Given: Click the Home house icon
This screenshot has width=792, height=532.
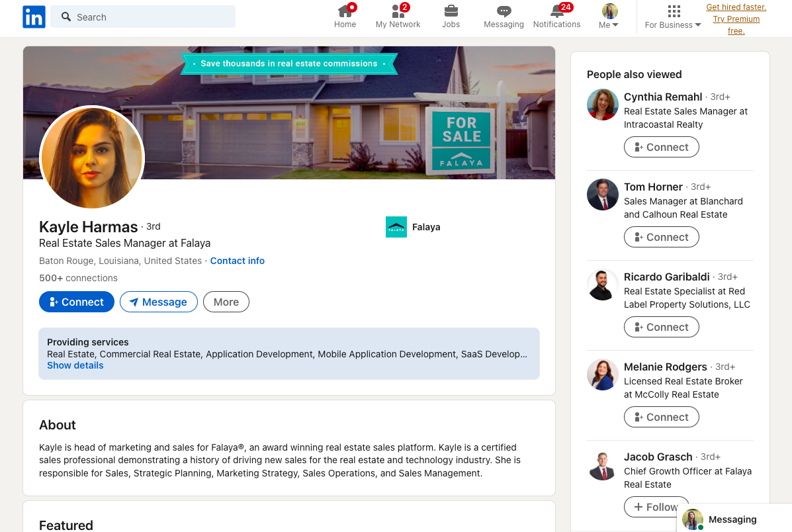Looking at the screenshot, I should (345, 11).
